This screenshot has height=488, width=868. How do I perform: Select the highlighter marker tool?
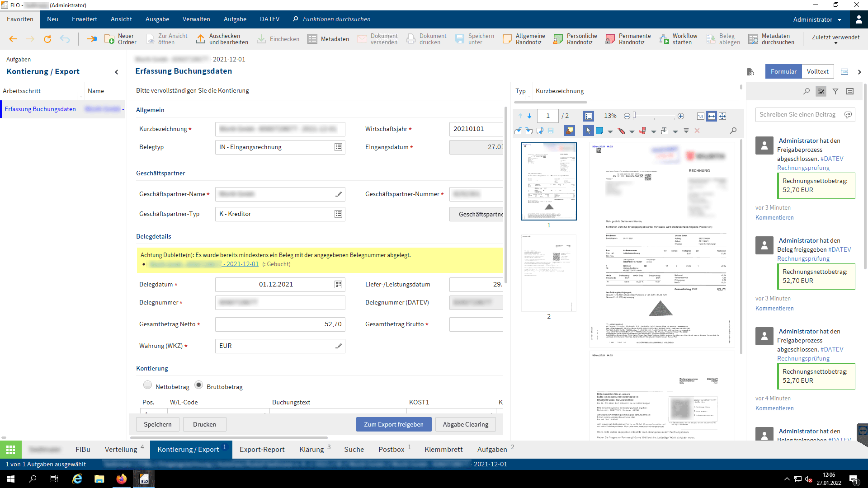(621, 131)
